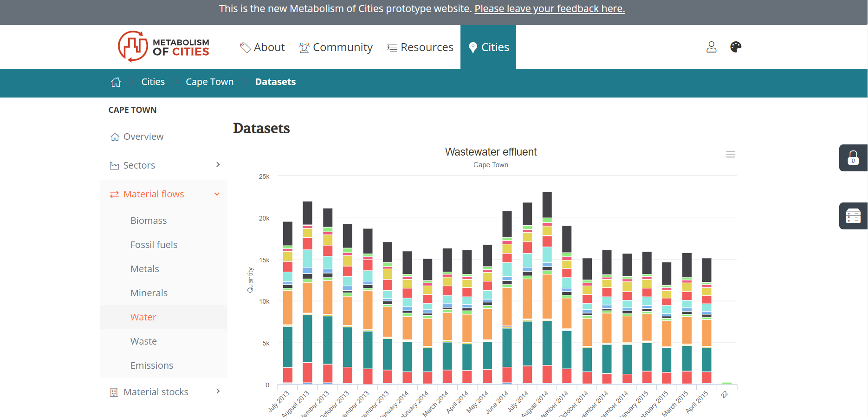Open the color palette theme icon
Image resolution: width=868 pixels, height=417 pixels.
pos(736,47)
